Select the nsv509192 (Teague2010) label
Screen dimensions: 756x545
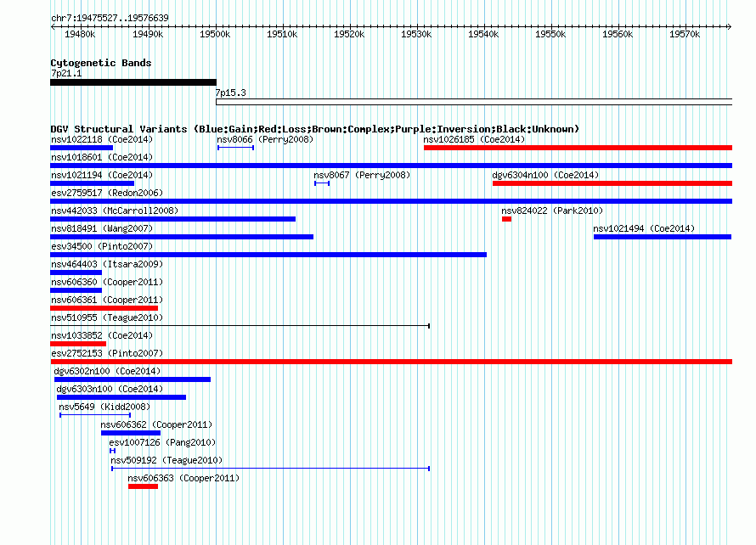coord(166,460)
